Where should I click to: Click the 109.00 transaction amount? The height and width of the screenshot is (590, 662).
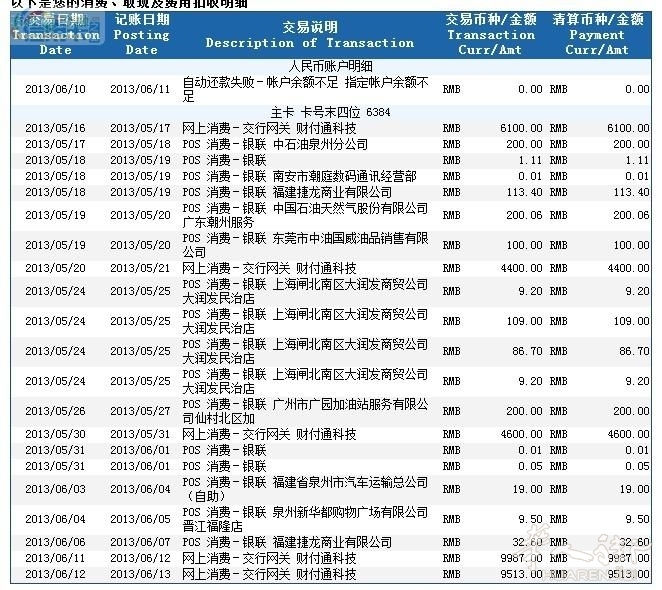click(x=524, y=321)
